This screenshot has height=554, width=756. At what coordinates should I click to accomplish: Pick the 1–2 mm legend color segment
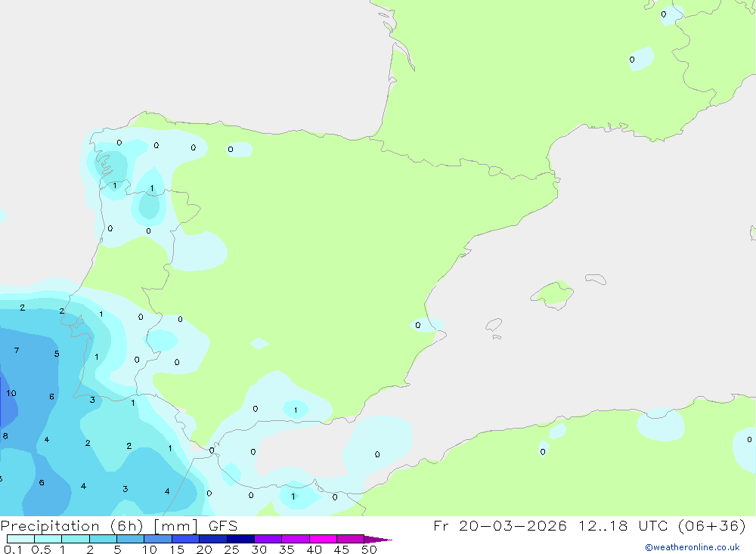point(75,539)
